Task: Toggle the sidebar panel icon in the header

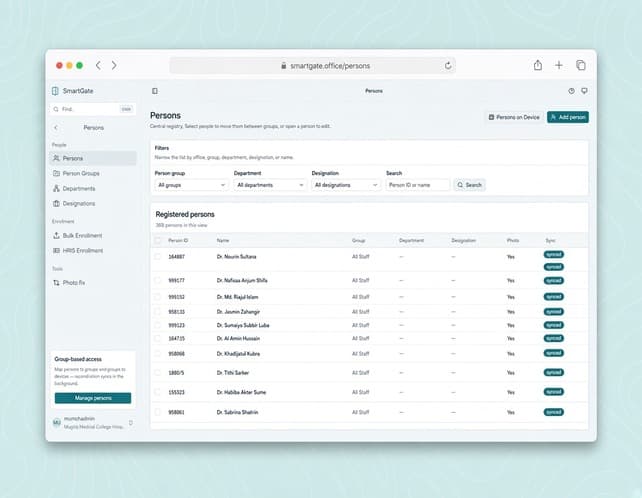Action: point(155,91)
